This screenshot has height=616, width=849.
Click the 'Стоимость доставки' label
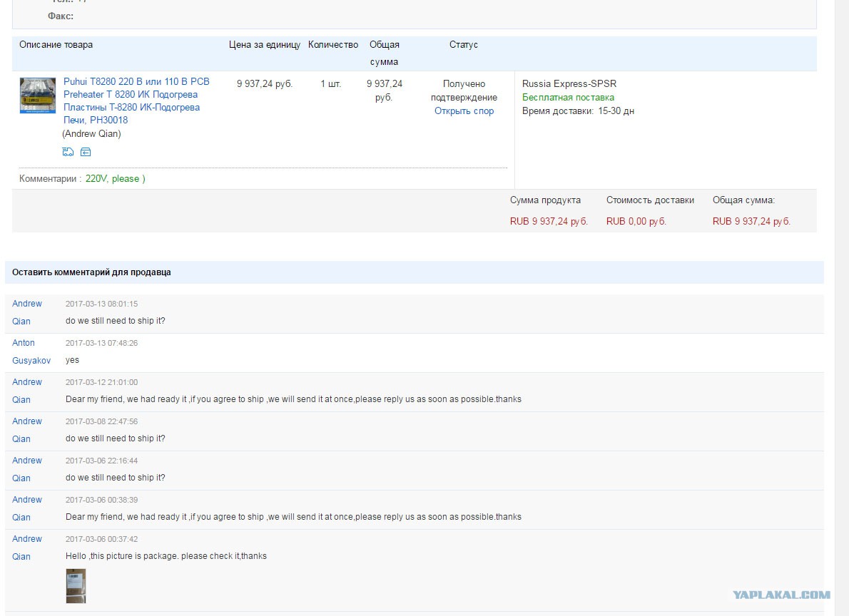pyautogui.click(x=650, y=200)
